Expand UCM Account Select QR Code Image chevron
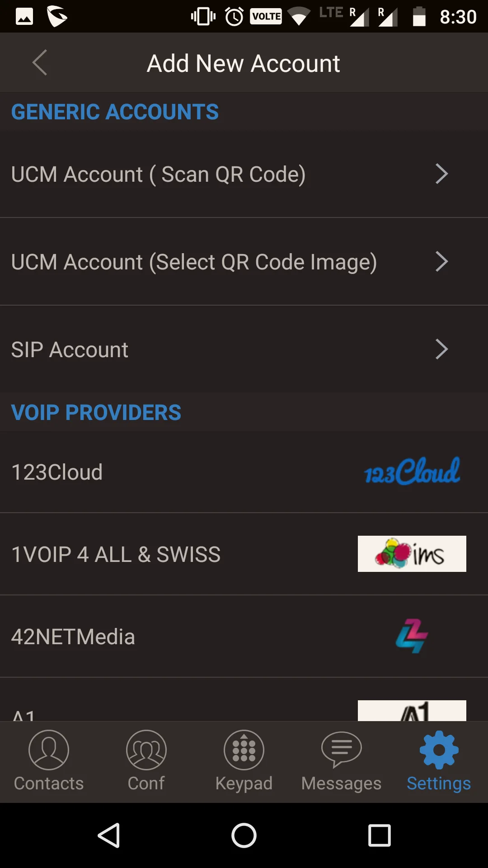The width and height of the screenshot is (488, 868). (441, 262)
